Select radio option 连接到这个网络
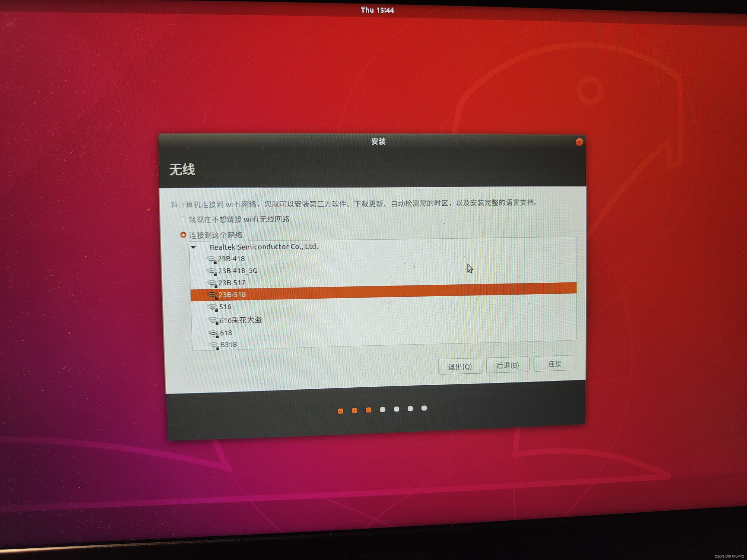Image resolution: width=747 pixels, height=560 pixels. [183, 235]
